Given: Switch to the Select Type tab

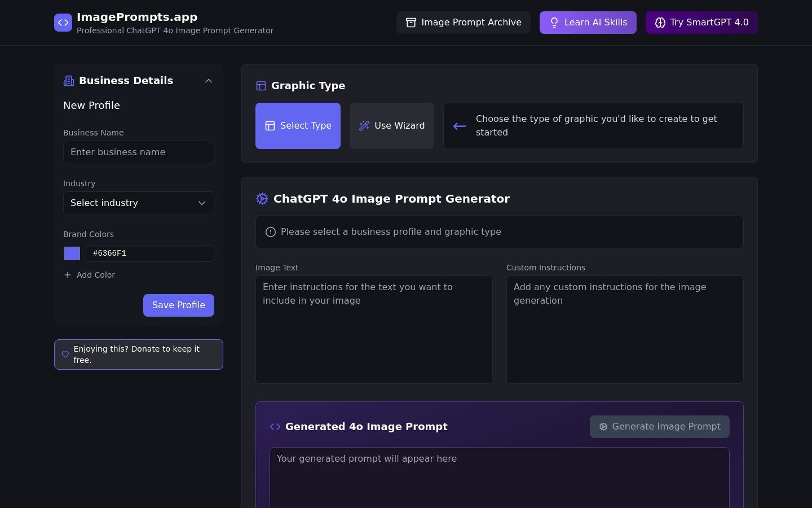Looking at the screenshot, I should pyautogui.click(x=298, y=126).
